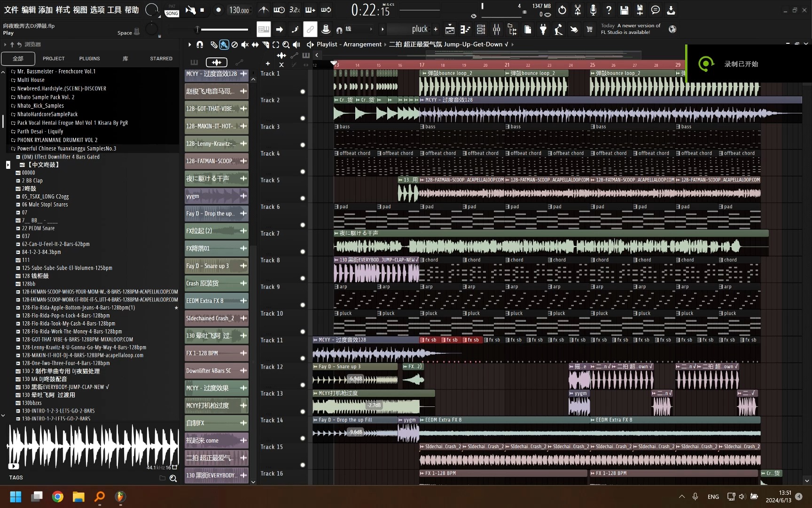The height and width of the screenshot is (508, 812).
Task: Select the slice tool in playlist toolbar
Action: coord(265,45)
